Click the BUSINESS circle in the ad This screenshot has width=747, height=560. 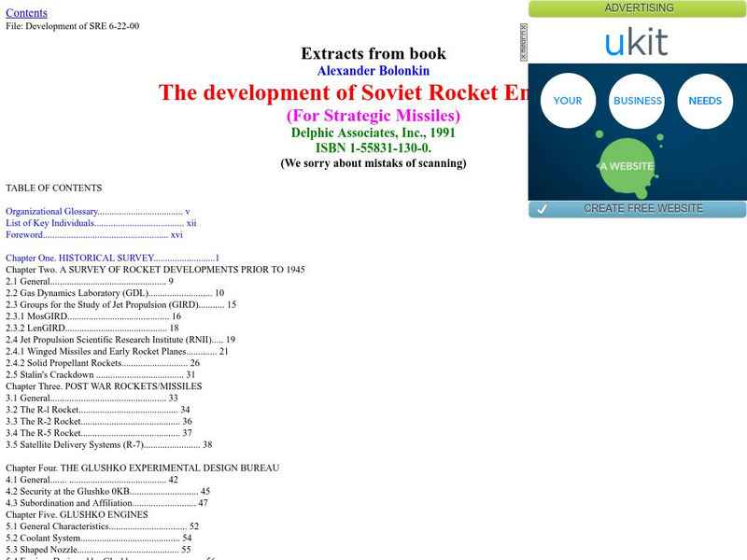pos(638,101)
